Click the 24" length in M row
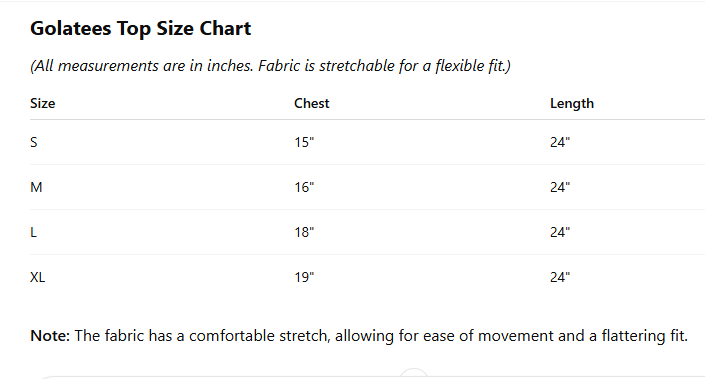The height and width of the screenshot is (379, 705). click(560, 187)
